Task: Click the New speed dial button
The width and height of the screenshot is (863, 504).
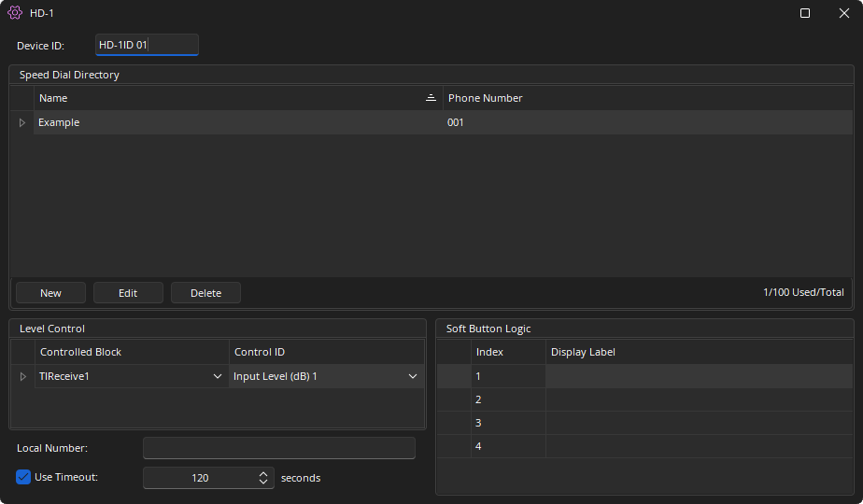Action: pos(50,293)
